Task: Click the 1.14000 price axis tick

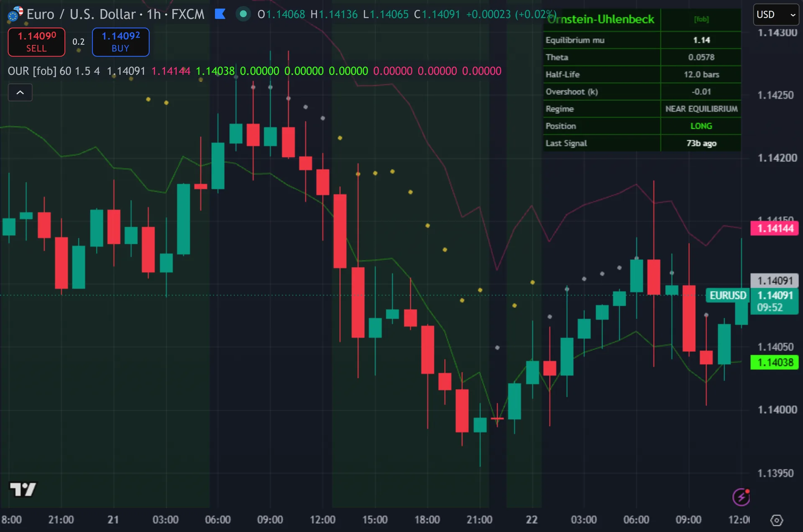Action: [777, 410]
